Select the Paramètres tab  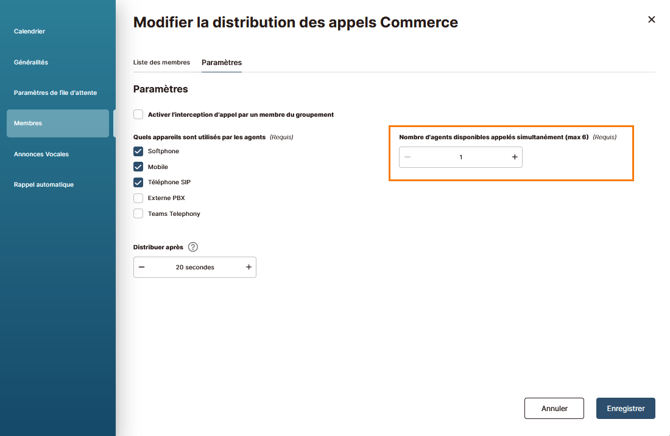click(221, 62)
